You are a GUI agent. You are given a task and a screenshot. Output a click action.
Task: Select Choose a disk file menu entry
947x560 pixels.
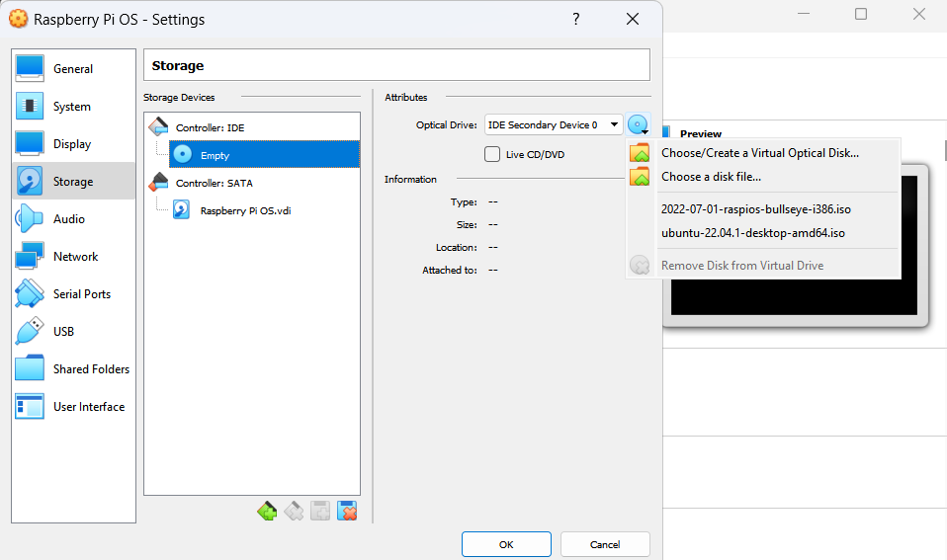tap(711, 177)
